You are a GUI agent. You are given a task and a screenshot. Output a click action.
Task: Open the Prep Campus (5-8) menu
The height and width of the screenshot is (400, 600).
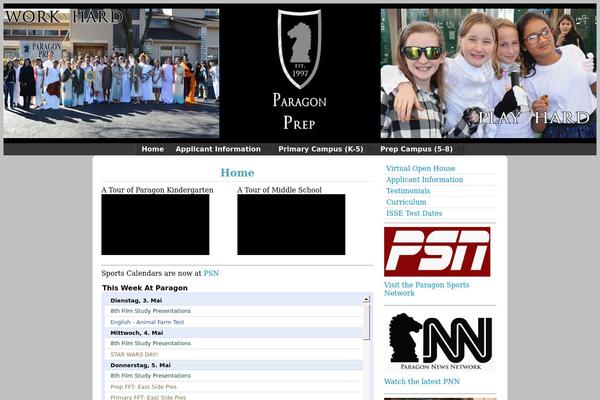tap(416, 149)
